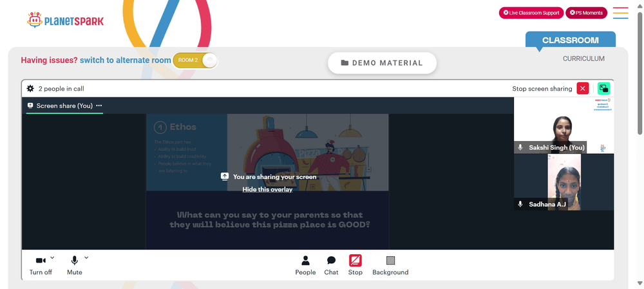This screenshot has width=644, height=289.
Task: Open Screen share three-dot options
Action: pyautogui.click(x=99, y=106)
